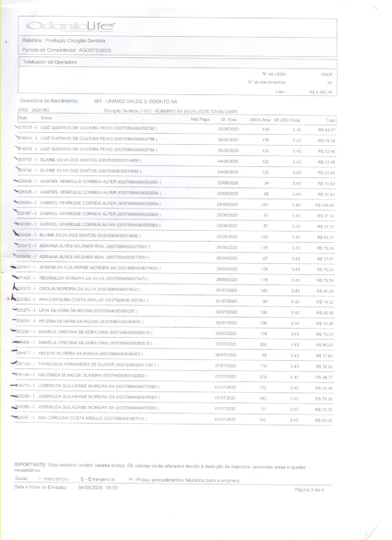
Task: Select the total R$ 104,92
Action: coord(325,205)
